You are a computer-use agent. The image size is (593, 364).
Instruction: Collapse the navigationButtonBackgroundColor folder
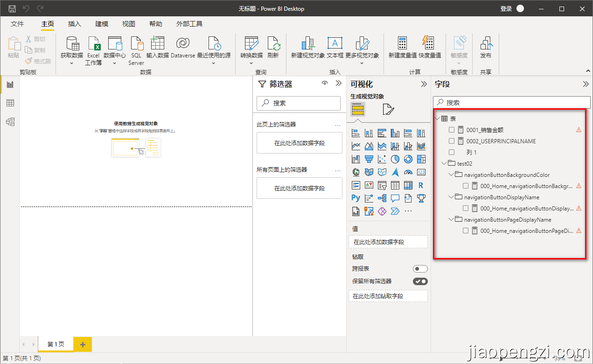[x=451, y=175]
